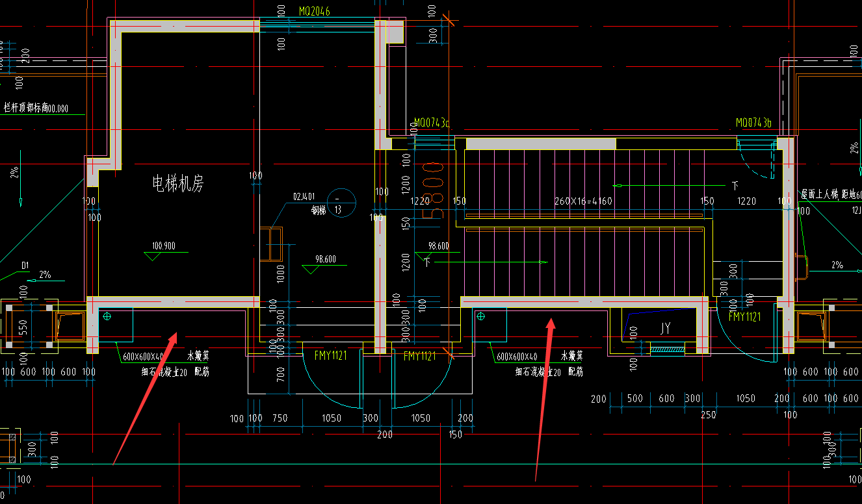Select the MQ0743c tag
862x504 pixels.
(432, 123)
